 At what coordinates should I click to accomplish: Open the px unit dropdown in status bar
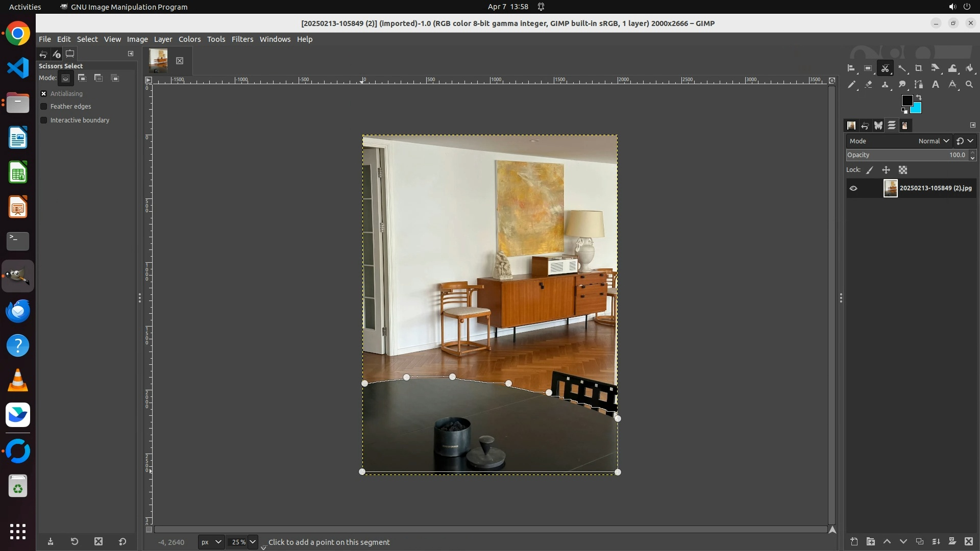211,542
